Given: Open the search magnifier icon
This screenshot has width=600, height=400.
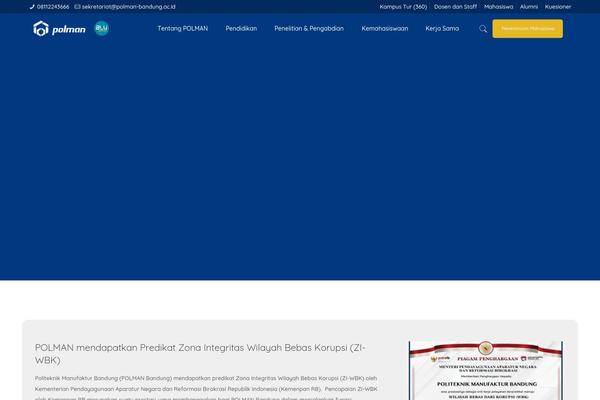Looking at the screenshot, I should click(x=483, y=29).
